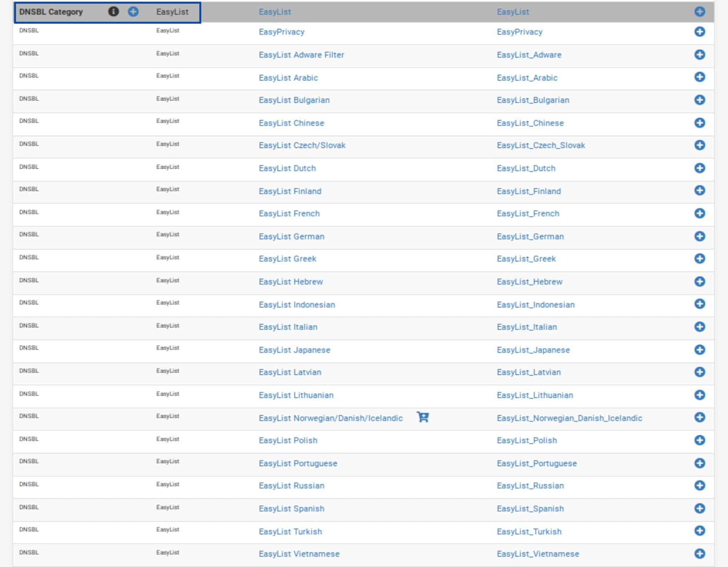Screen dimensions: 728x567
Task: Open the EasyList Dutch link
Action: coord(287,168)
